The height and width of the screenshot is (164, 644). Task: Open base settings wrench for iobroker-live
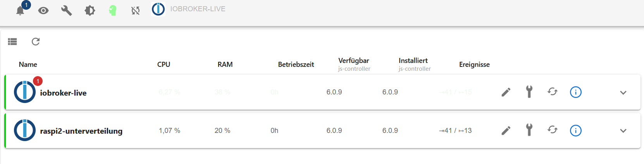[x=529, y=92]
